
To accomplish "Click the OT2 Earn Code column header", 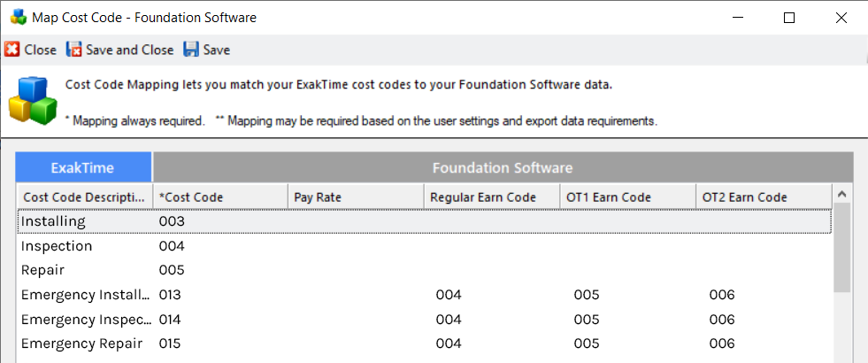I will pos(764,197).
